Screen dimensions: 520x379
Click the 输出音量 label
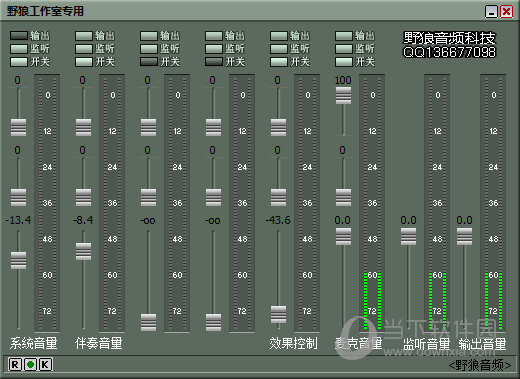click(x=482, y=344)
